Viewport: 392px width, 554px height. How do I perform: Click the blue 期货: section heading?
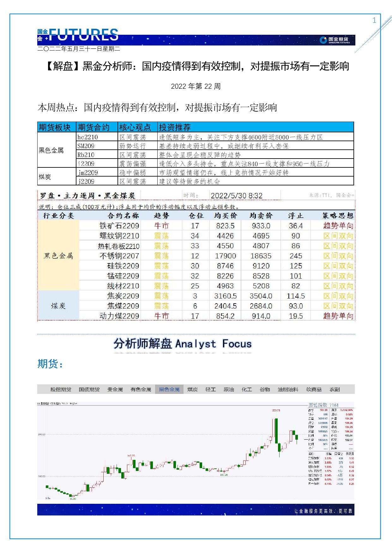click(x=50, y=364)
